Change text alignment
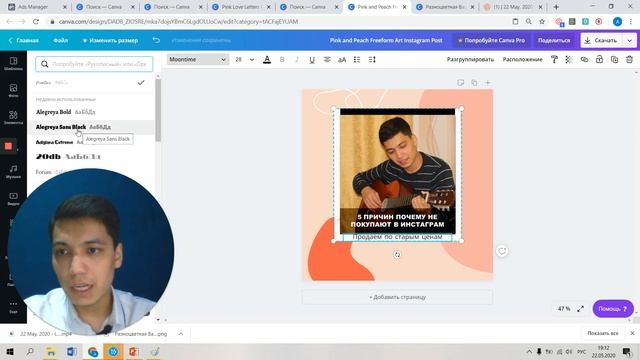The image size is (640, 360). point(327,60)
